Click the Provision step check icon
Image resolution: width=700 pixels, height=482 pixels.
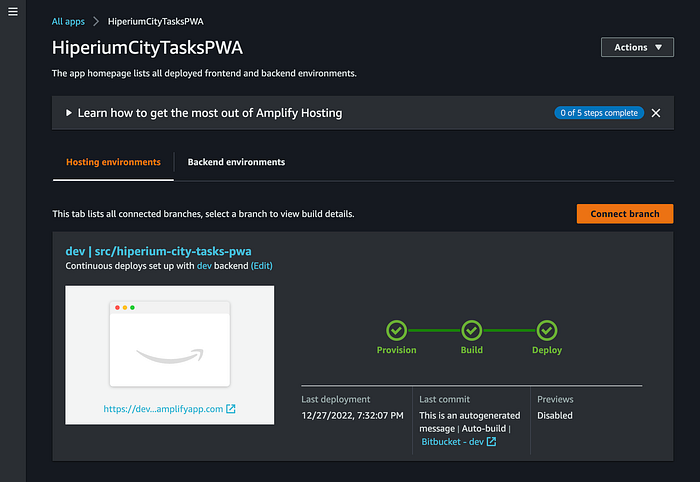pyautogui.click(x=396, y=331)
